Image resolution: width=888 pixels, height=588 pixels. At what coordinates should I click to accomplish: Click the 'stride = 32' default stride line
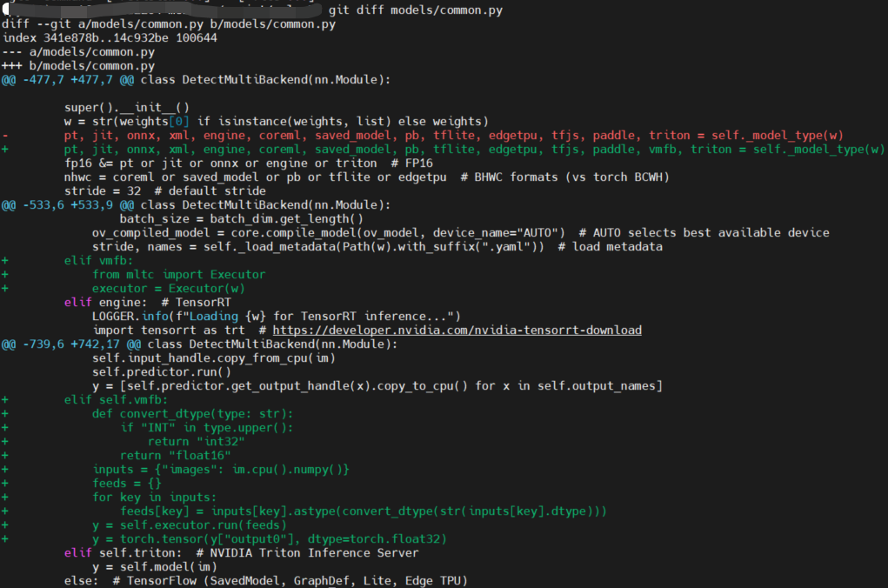click(x=165, y=191)
